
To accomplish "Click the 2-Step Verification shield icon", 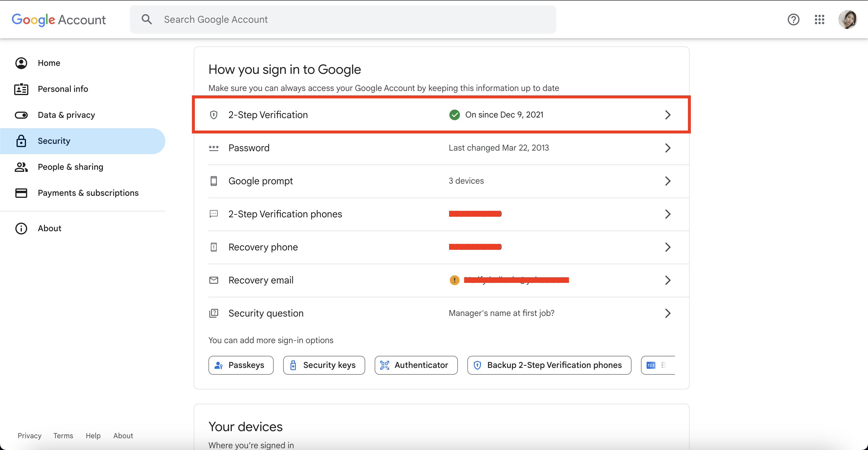I will [214, 115].
